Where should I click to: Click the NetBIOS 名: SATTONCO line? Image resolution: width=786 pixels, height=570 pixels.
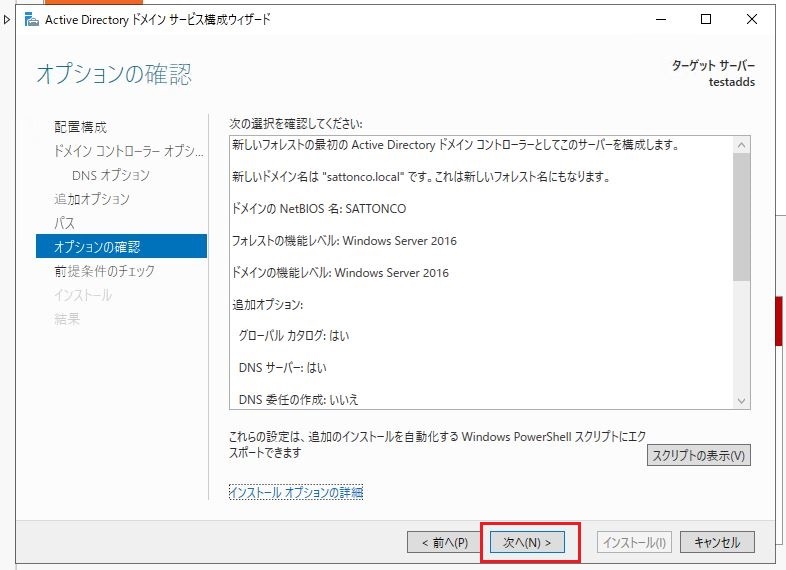pyautogui.click(x=319, y=209)
